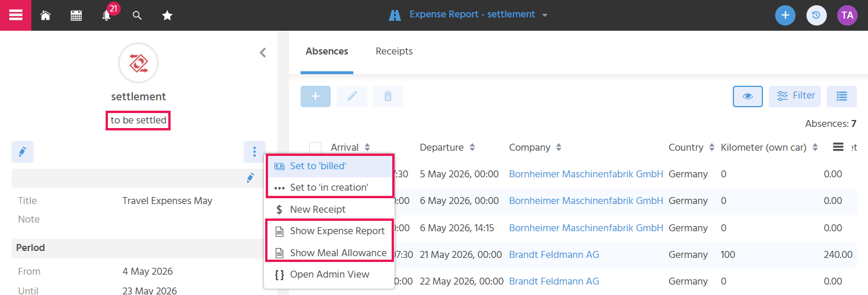Sort by the Departure column
Image resolution: width=868 pixels, height=295 pixels.
[447, 147]
